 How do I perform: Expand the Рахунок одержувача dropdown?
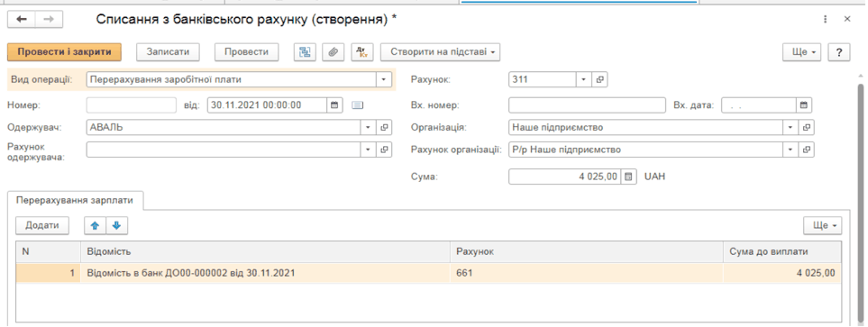pyautogui.click(x=369, y=150)
